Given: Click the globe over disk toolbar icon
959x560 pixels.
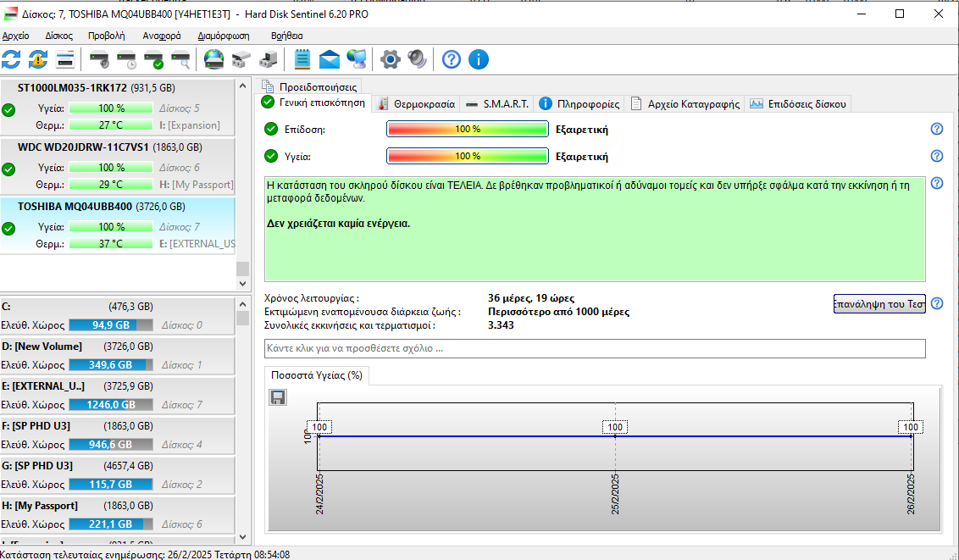Looking at the screenshot, I should 214,59.
